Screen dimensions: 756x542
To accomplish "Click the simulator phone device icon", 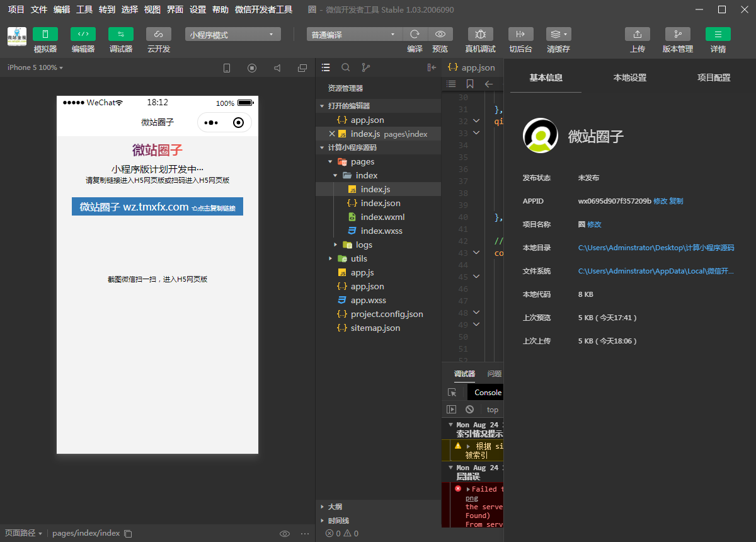I will (x=227, y=68).
